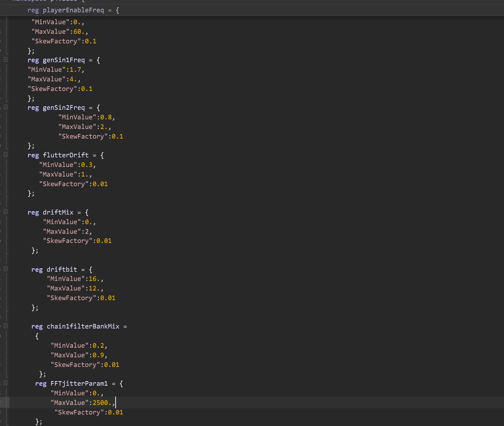Viewport: 504px width, 426px height.
Task: Click the "MinValue":0.3 line
Action: point(68,165)
